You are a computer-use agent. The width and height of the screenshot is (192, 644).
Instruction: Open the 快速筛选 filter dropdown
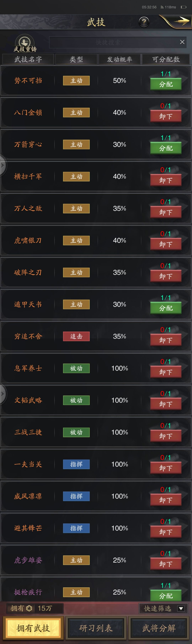163,608
